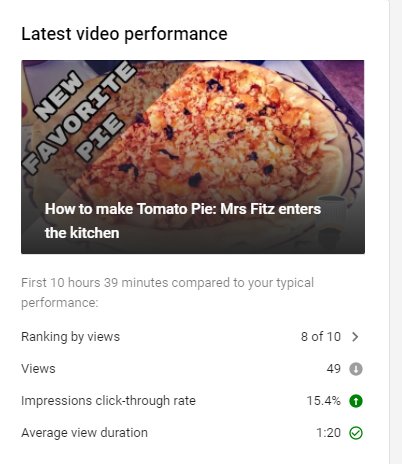The width and height of the screenshot is (402, 464).
Task: Open the Tomato Pie video thumbnail
Action: pyautogui.click(x=193, y=157)
